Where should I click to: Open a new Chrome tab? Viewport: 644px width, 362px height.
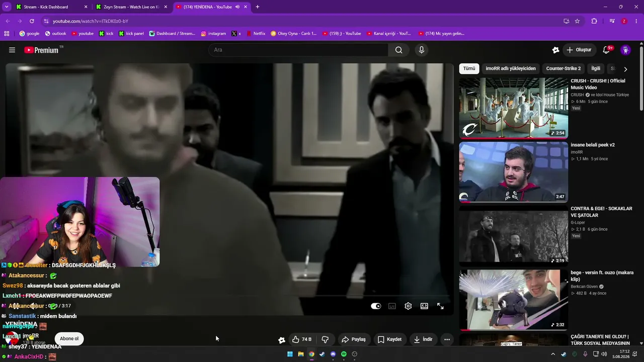coord(258,7)
